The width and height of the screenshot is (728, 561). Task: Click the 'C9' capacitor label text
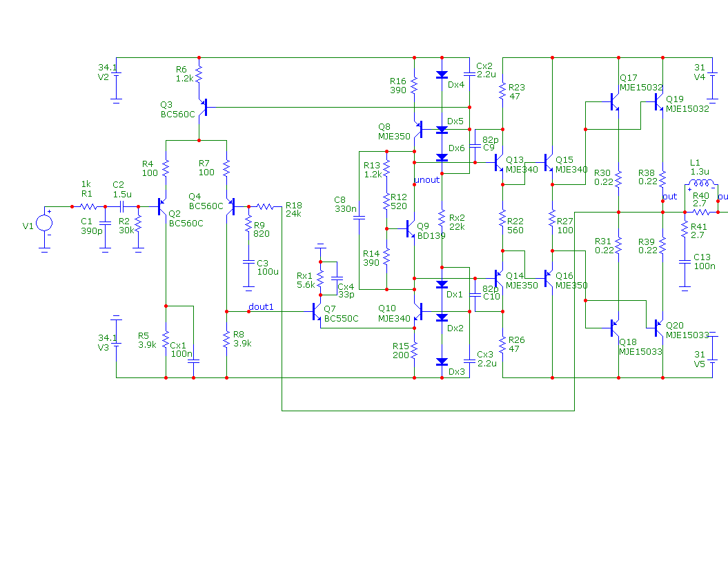(x=489, y=147)
